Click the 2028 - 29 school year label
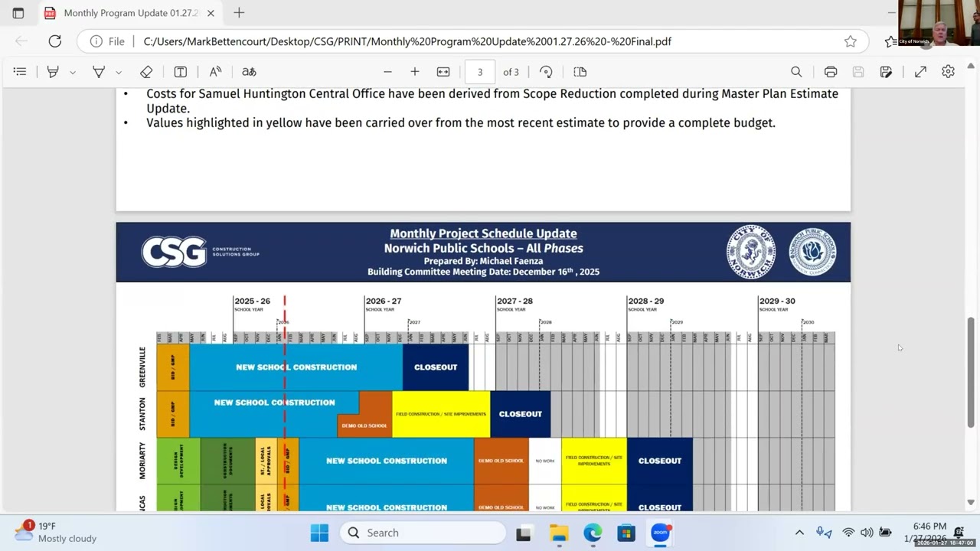Image resolution: width=980 pixels, height=551 pixels. click(x=645, y=301)
